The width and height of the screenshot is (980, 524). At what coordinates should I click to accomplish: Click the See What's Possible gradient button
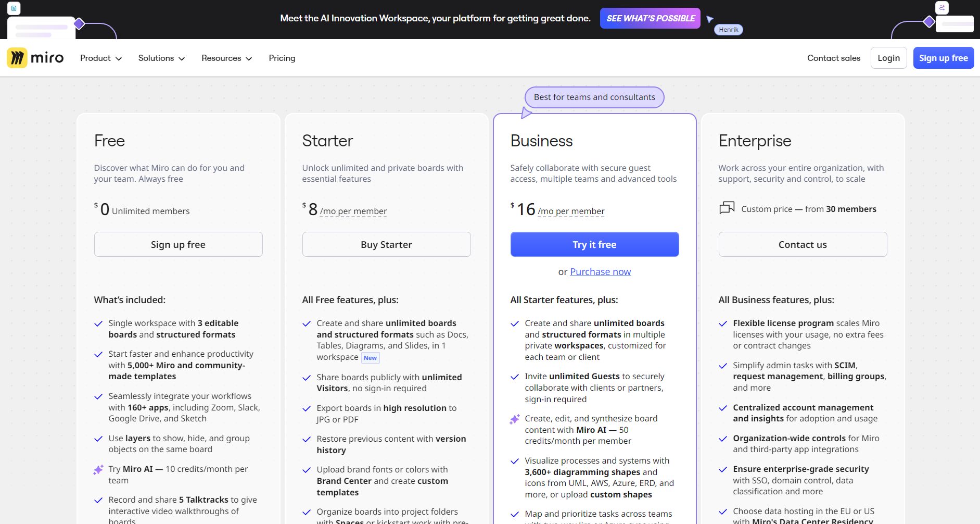coord(650,18)
